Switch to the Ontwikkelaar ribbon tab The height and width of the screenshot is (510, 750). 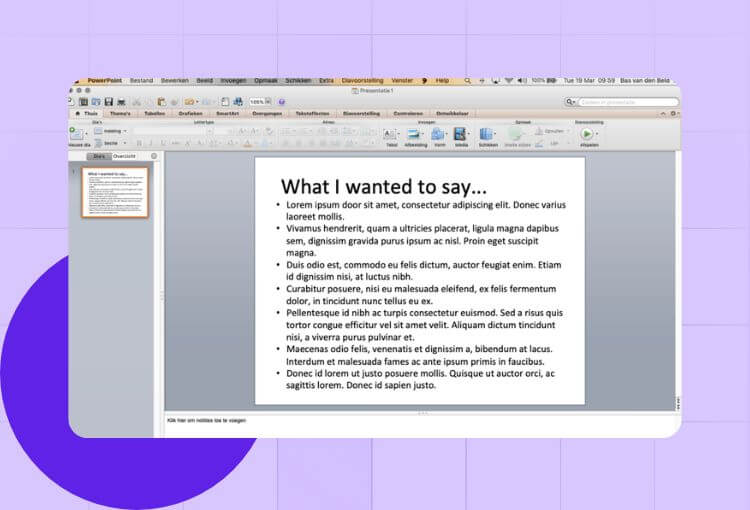(452, 113)
